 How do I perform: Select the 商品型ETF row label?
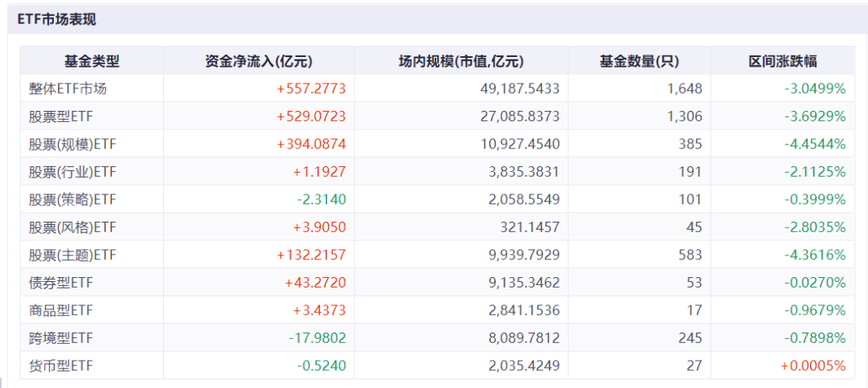click(60, 311)
